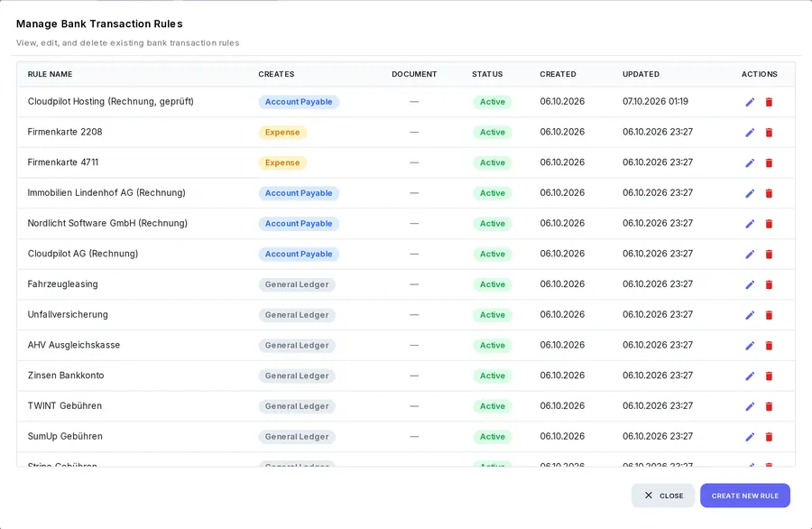
Task: Delete the Nordlicht Software GmbH rule
Action: point(769,224)
